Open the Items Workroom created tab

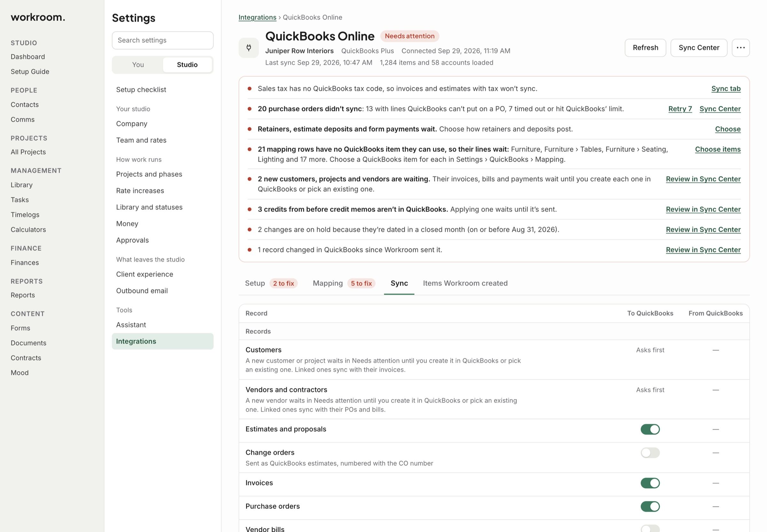coord(465,283)
